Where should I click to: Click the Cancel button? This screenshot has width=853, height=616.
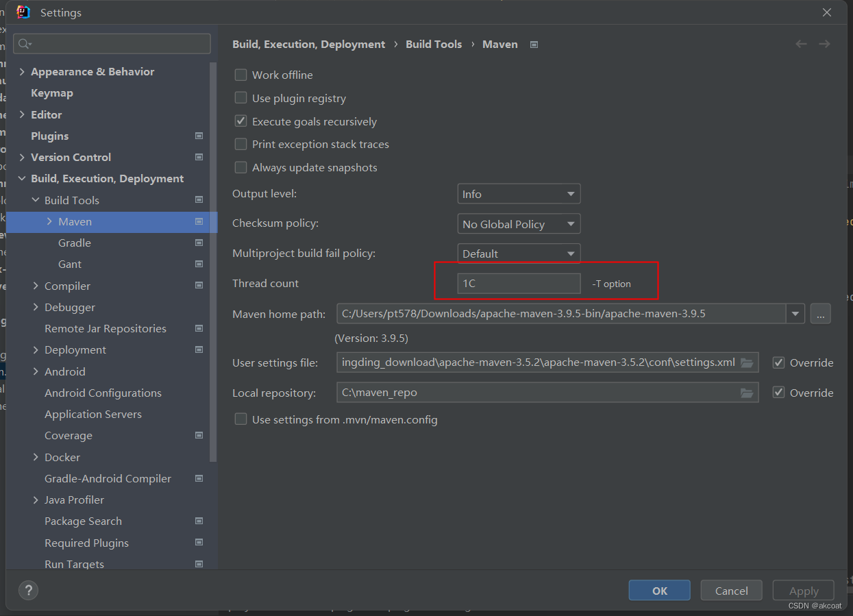[731, 591]
